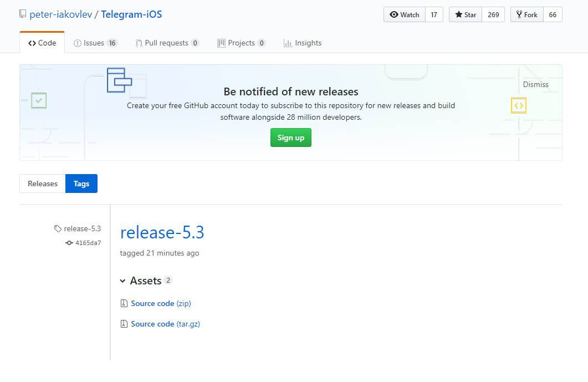588x382 pixels.
Task: Click the green Sign up button
Action: click(x=290, y=137)
